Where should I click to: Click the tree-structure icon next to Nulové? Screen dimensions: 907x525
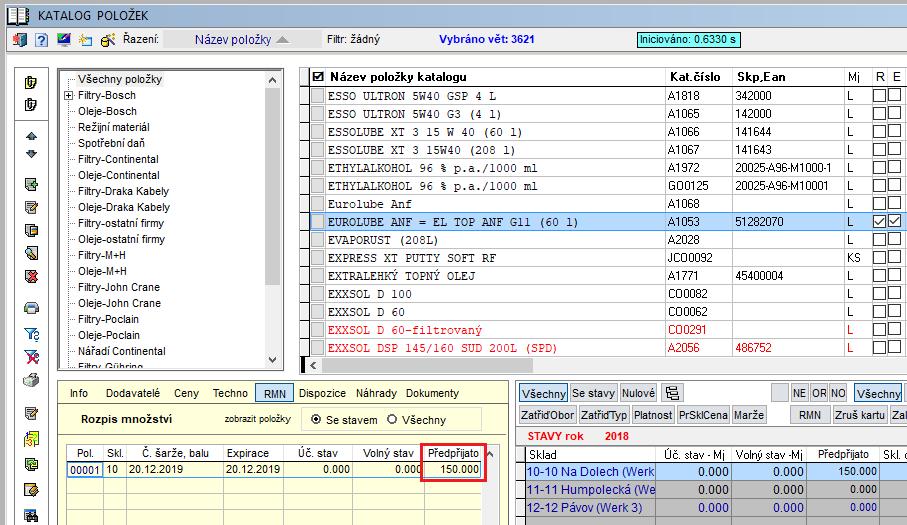(672, 393)
